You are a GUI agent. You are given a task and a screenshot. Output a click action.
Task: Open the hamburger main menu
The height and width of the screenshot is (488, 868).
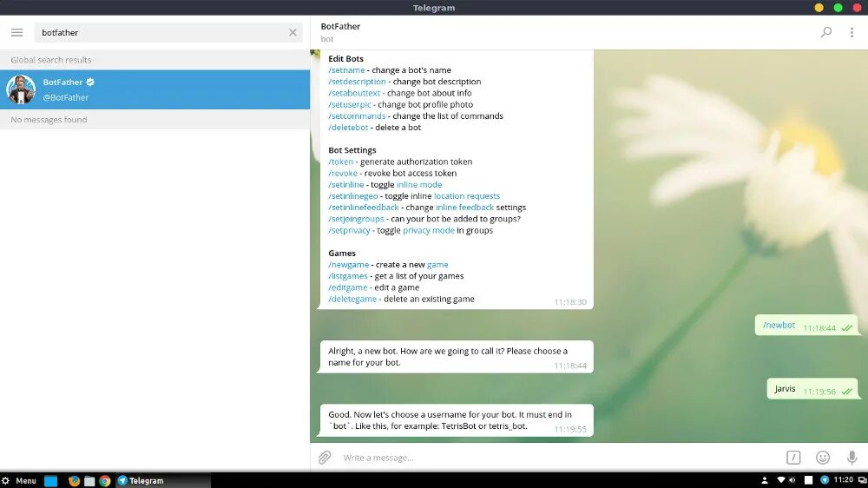[x=17, y=33]
